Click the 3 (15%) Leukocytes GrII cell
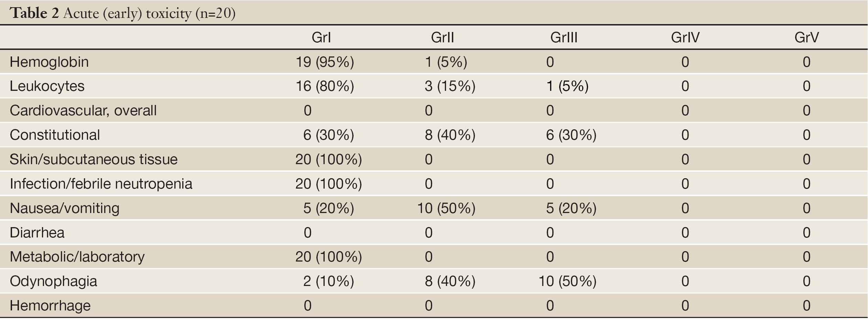The image size is (868, 319). [x=450, y=86]
